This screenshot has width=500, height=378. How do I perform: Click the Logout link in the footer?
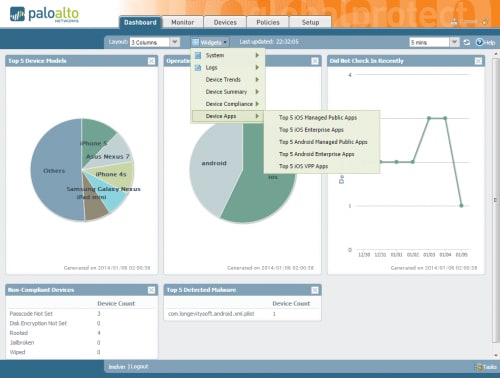(139, 367)
